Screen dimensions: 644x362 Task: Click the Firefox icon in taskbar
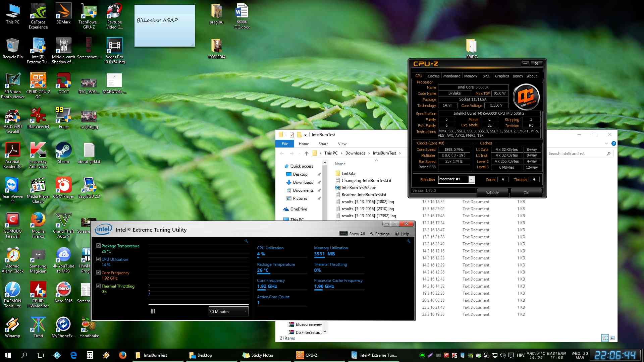tap(122, 355)
